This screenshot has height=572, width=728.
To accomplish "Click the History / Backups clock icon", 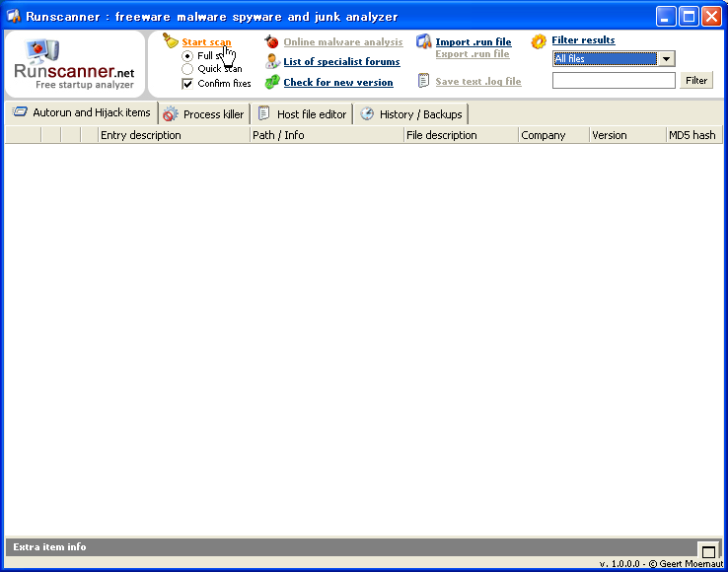I will [367, 113].
